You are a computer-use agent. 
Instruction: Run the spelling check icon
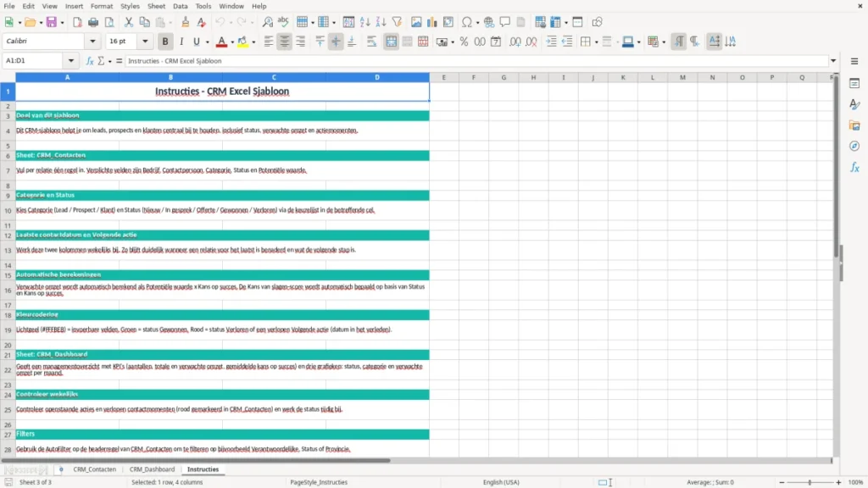click(283, 22)
